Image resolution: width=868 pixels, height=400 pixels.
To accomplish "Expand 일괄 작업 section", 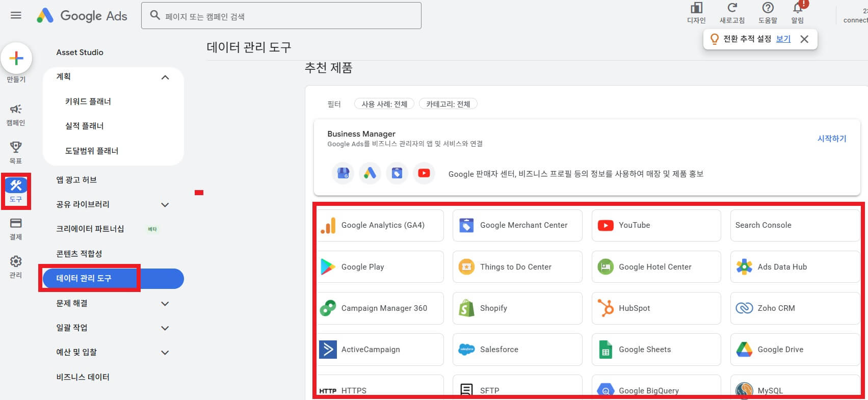I will (165, 328).
